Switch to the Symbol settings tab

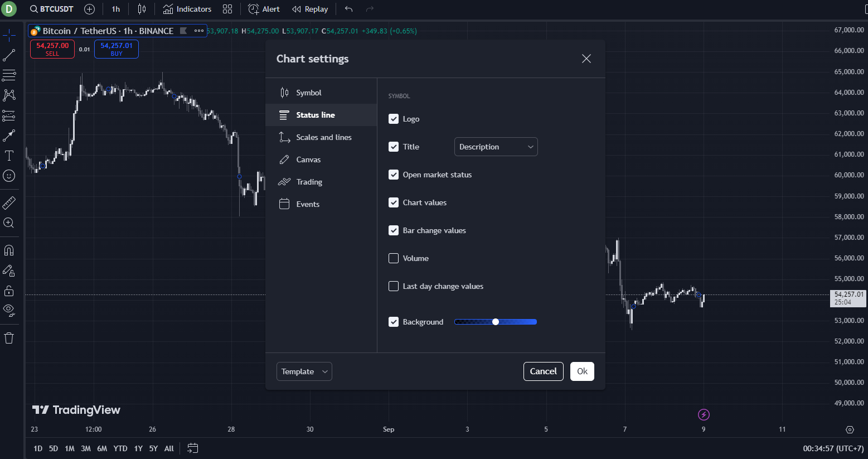(x=321, y=93)
